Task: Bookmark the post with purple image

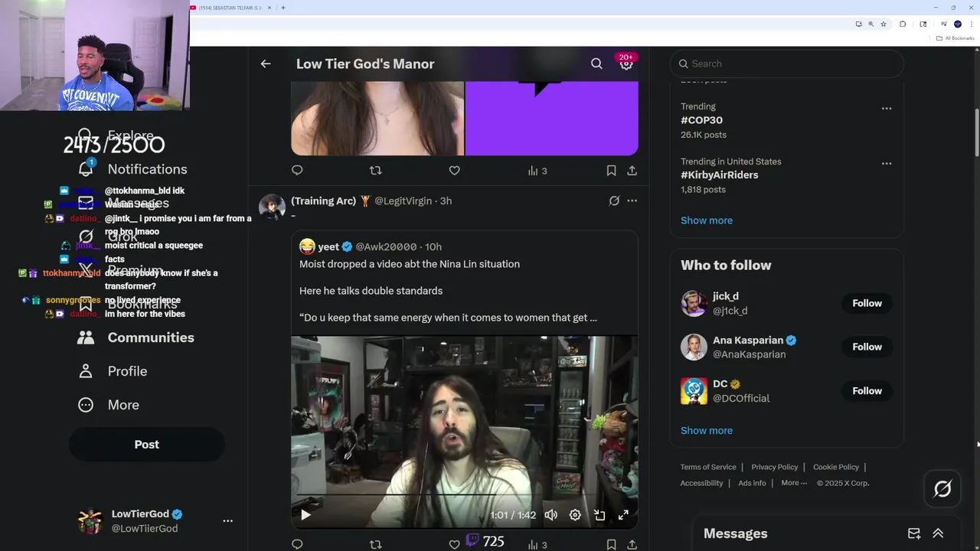Action: [x=611, y=170]
